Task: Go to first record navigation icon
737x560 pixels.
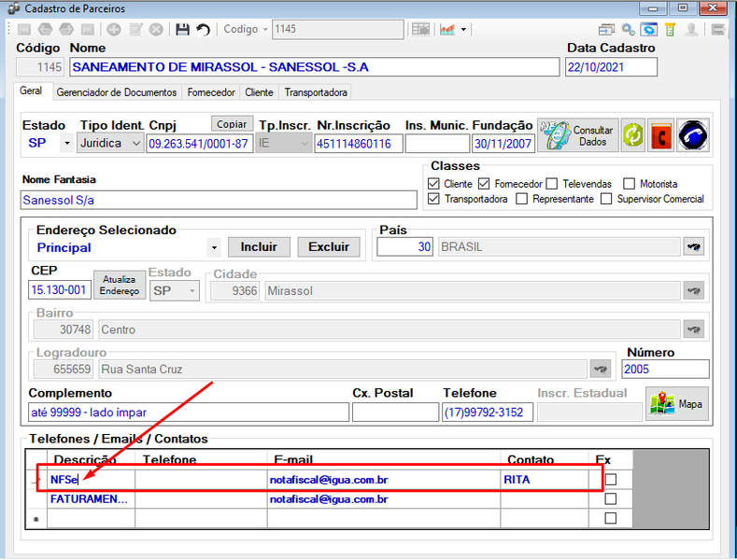Action: (24, 30)
